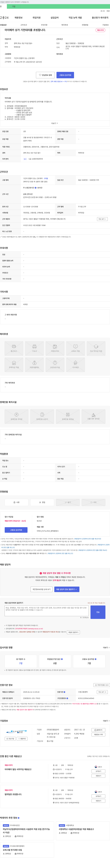110x868 pixels.
Task: Select the 면접 screening method box
Action: [x=42, y=502]
